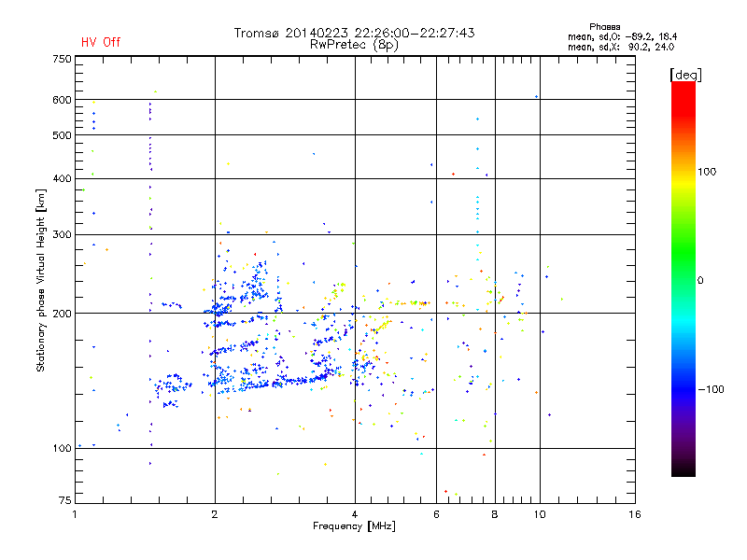Click the x-axis '2' tick label
Image resolution: width=747 pixels, height=560 pixels.
(x=215, y=514)
